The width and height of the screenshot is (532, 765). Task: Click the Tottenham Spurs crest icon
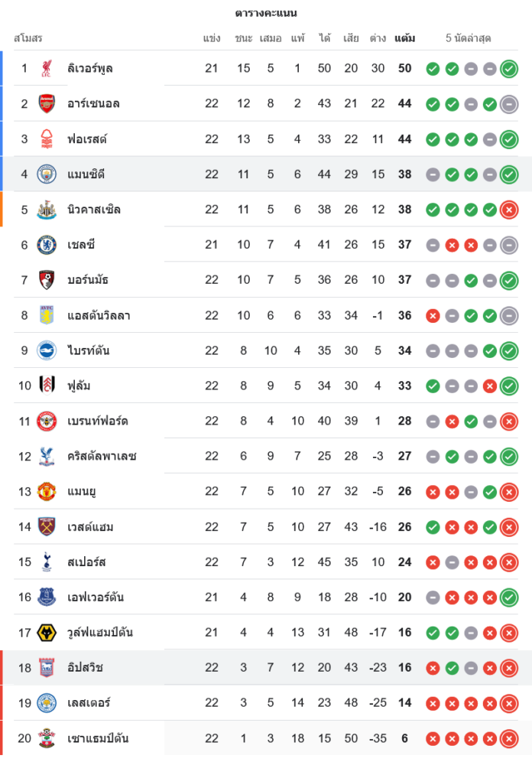pyautogui.click(x=47, y=562)
